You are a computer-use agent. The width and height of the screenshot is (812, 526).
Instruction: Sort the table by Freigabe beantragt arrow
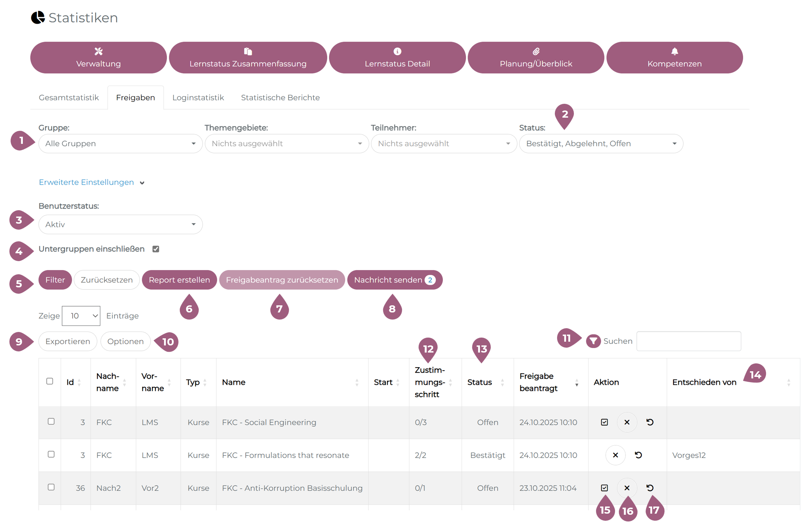pos(577,383)
